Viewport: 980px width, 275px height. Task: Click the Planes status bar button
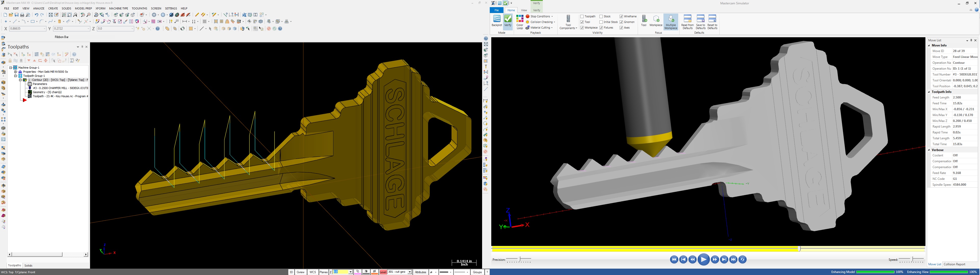pos(324,272)
